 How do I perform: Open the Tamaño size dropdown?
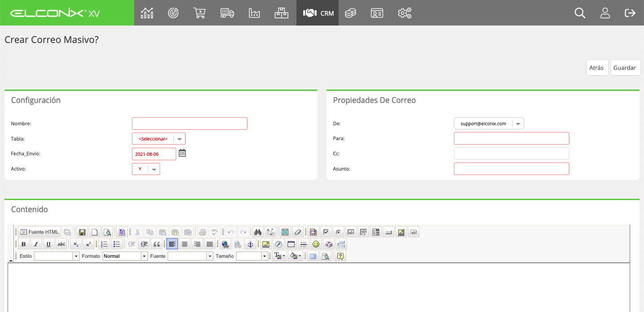(252, 256)
